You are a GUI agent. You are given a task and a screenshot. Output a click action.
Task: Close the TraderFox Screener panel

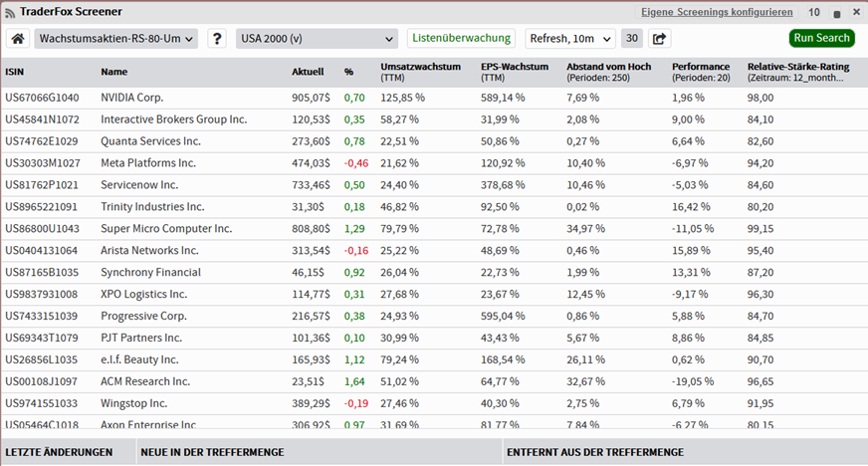tap(856, 12)
